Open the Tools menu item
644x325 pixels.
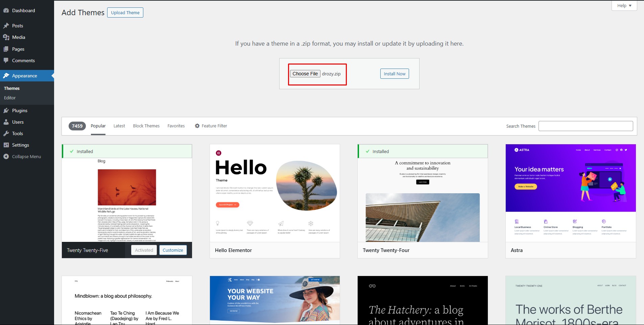27,133
